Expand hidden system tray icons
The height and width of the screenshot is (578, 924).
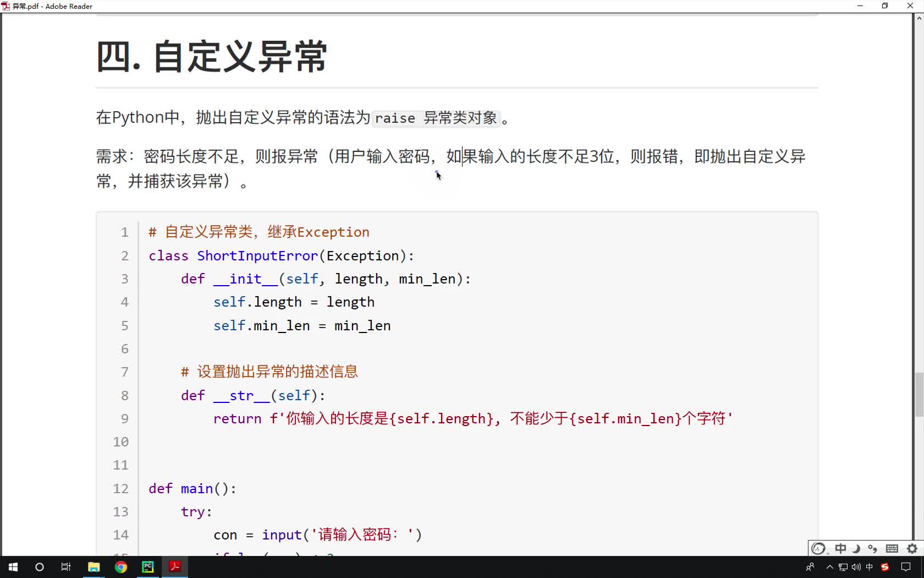pos(830,567)
